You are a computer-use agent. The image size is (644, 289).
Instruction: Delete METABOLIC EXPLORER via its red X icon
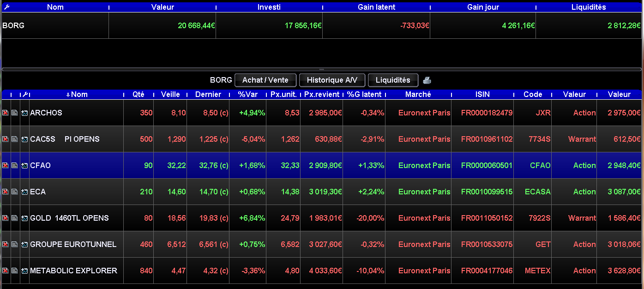6,271
